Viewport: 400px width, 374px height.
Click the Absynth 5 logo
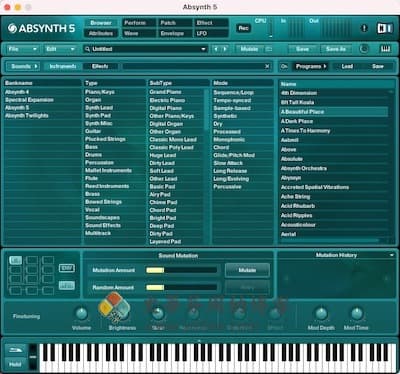pyautogui.click(x=42, y=29)
